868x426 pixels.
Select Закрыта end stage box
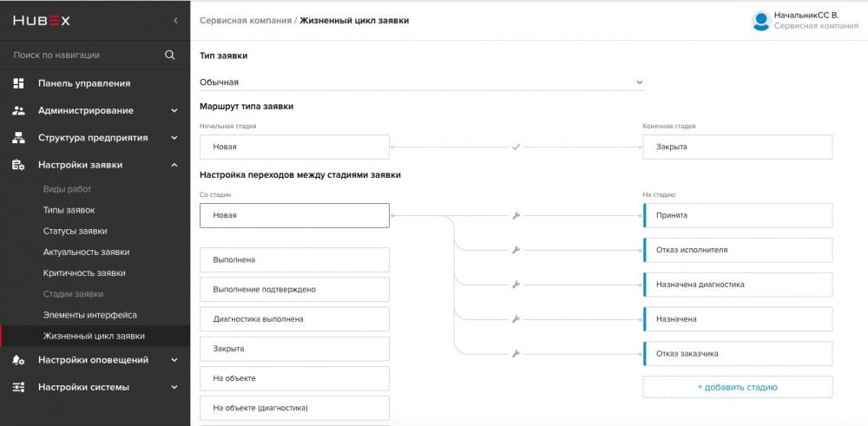coord(737,147)
